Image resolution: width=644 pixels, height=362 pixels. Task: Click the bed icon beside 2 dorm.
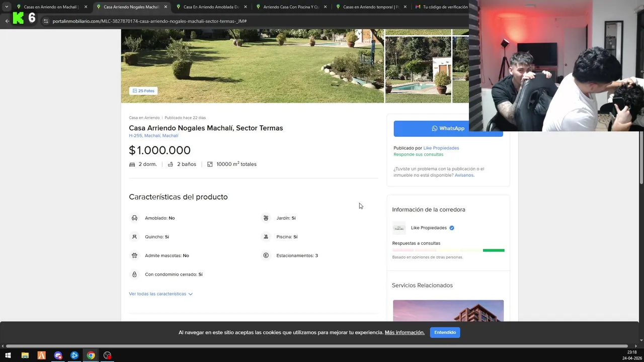click(132, 164)
